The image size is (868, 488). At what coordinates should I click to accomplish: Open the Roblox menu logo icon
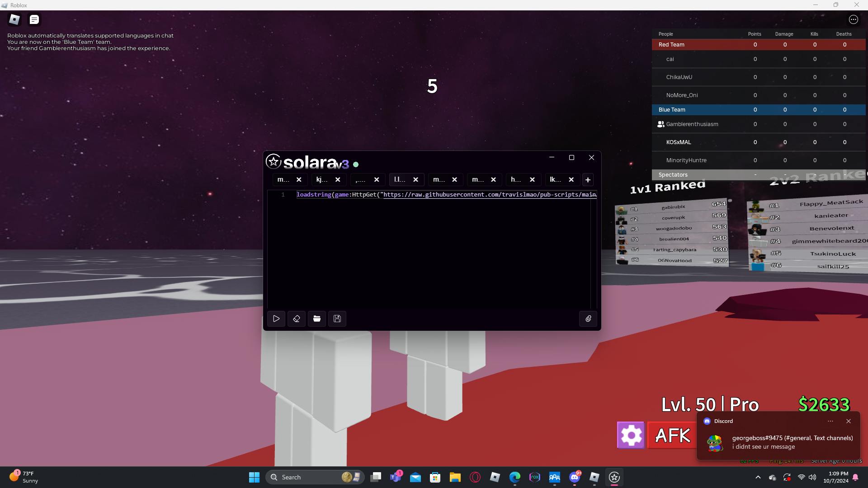coord(14,19)
